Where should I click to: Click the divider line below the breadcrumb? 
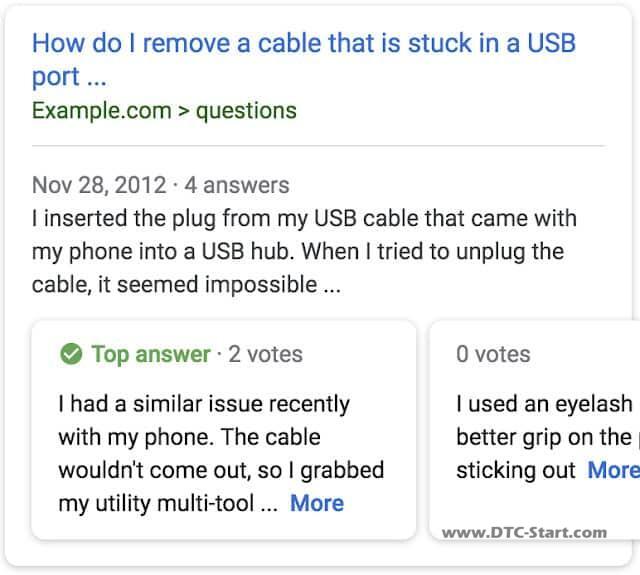tap(318, 145)
